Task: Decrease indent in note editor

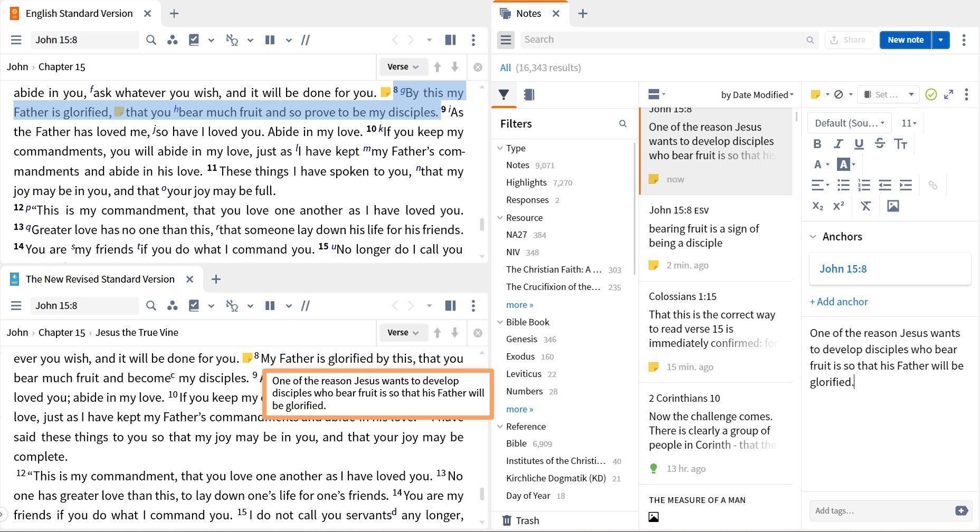Action: point(885,185)
